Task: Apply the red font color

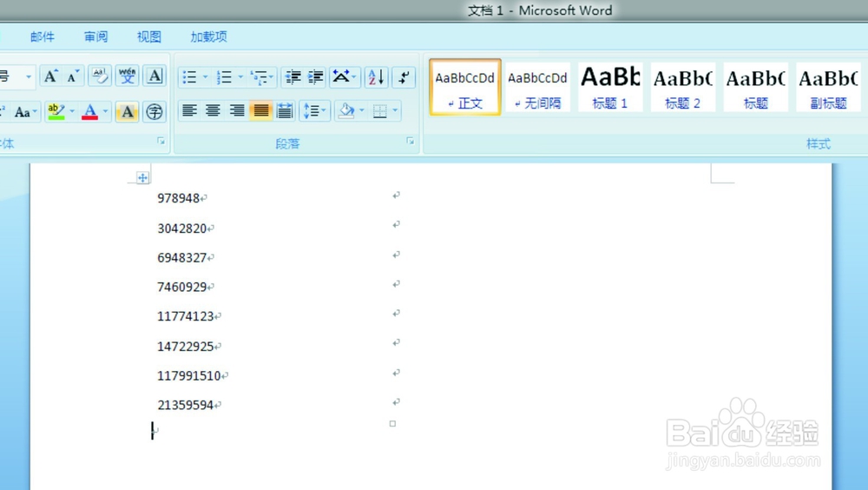Action: 89,111
